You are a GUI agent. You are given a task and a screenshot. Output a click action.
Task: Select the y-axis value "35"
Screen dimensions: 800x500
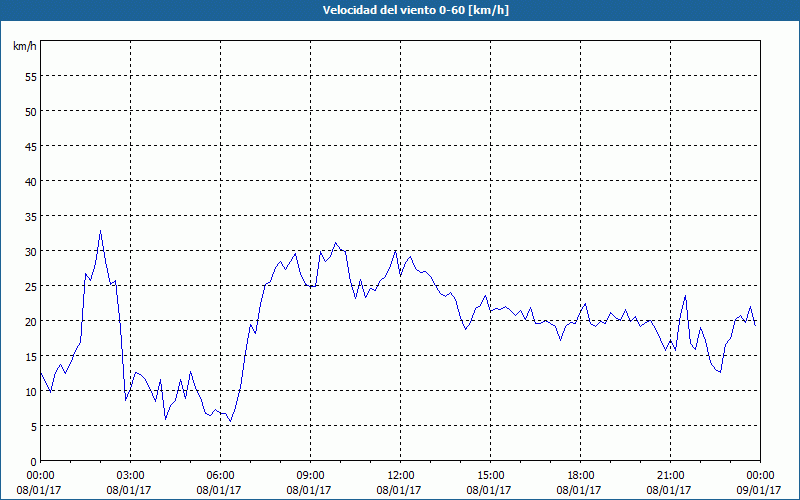[x=31, y=217]
